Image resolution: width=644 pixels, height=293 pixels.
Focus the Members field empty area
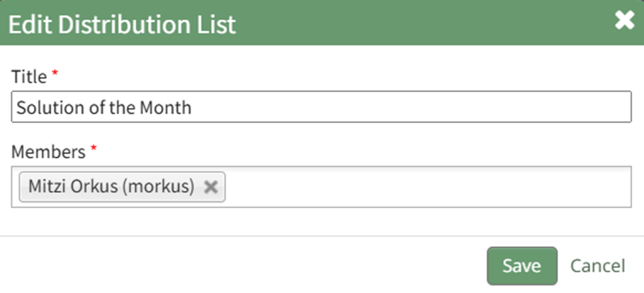tap(425, 187)
